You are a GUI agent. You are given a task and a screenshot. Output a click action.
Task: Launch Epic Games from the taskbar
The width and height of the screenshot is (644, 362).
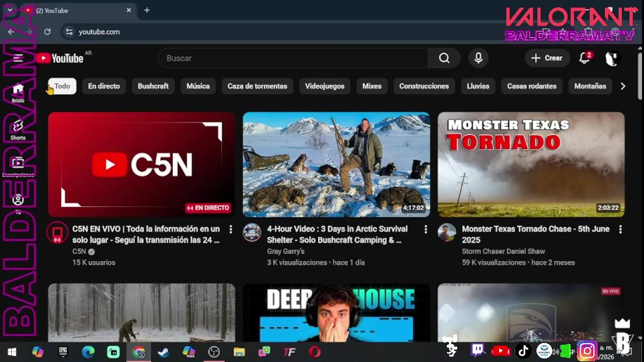(x=63, y=352)
